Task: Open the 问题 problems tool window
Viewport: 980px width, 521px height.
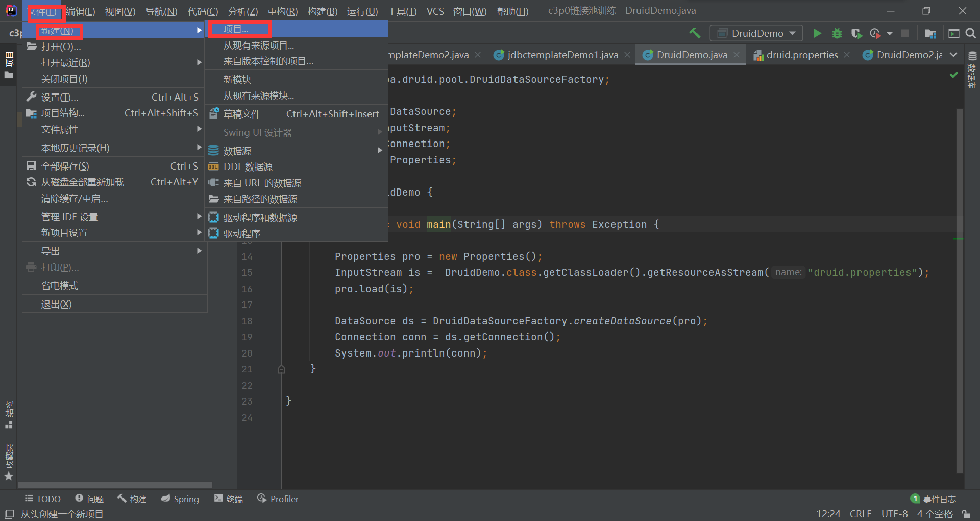Action: (x=90, y=499)
